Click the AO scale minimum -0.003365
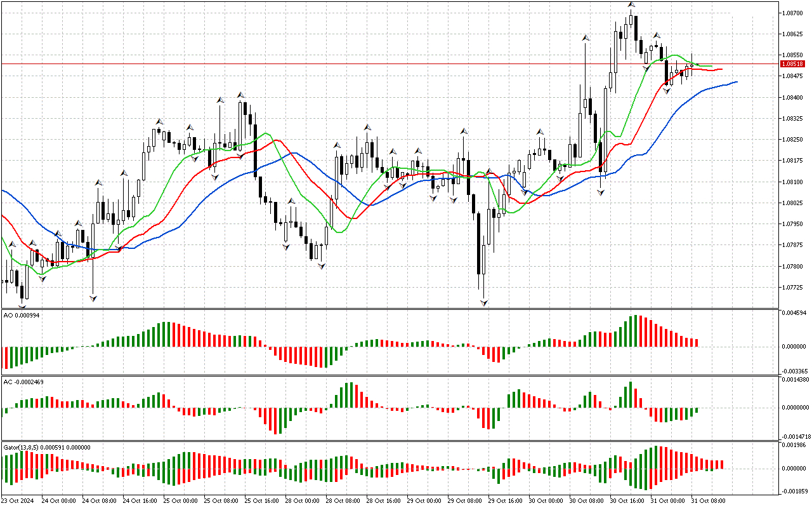Viewport: 812px width, 508px height. click(794, 371)
